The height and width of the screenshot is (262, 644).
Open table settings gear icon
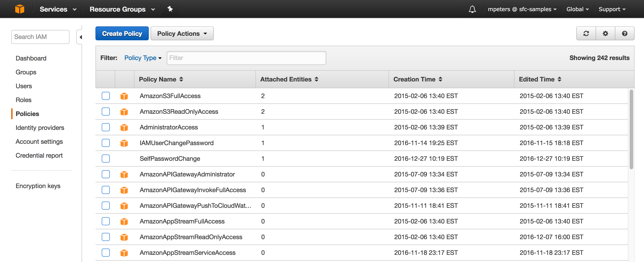coord(605,33)
